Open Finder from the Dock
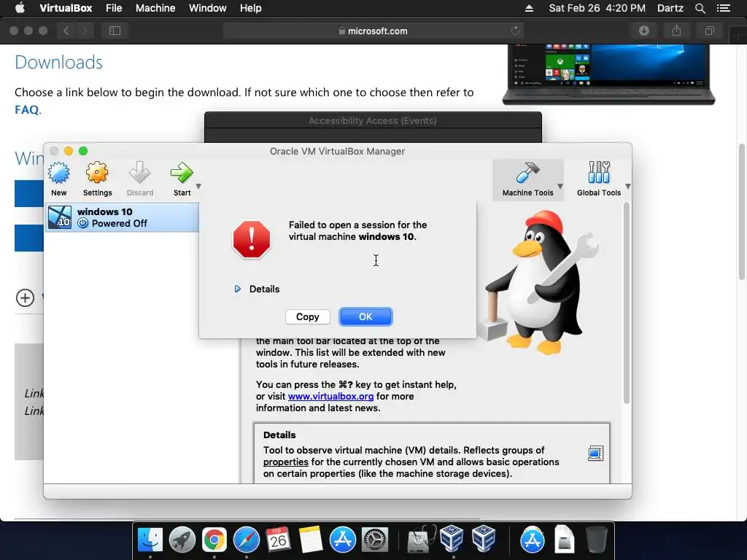The image size is (747, 560). click(x=150, y=540)
